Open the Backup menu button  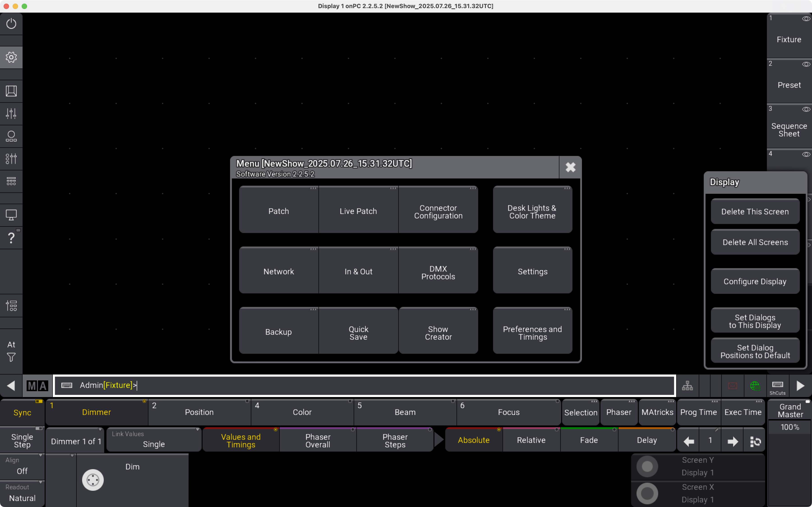tap(279, 332)
